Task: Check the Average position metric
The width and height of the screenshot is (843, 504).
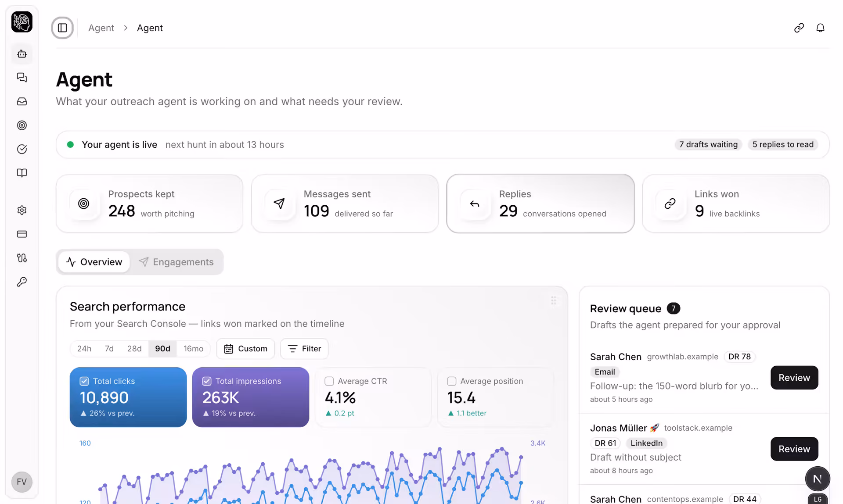Action: pos(451,381)
